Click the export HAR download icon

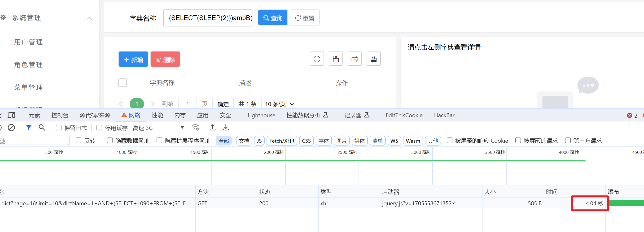(x=226, y=128)
